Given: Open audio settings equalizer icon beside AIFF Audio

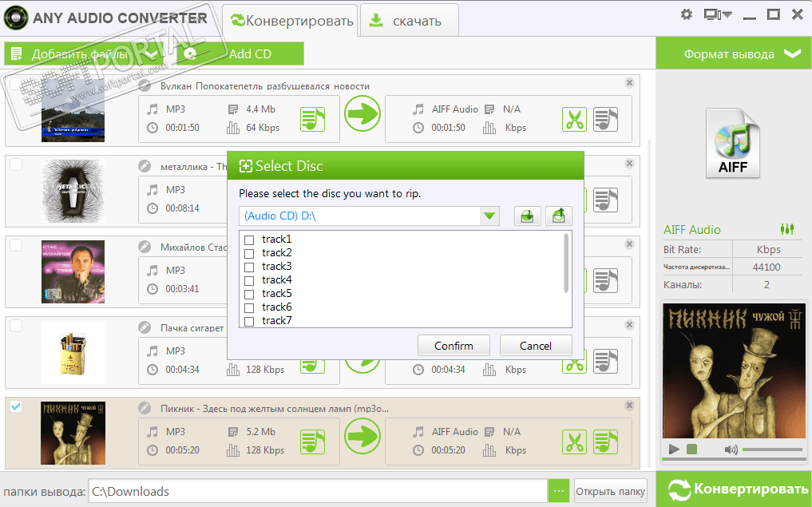Looking at the screenshot, I should (x=786, y=229).
